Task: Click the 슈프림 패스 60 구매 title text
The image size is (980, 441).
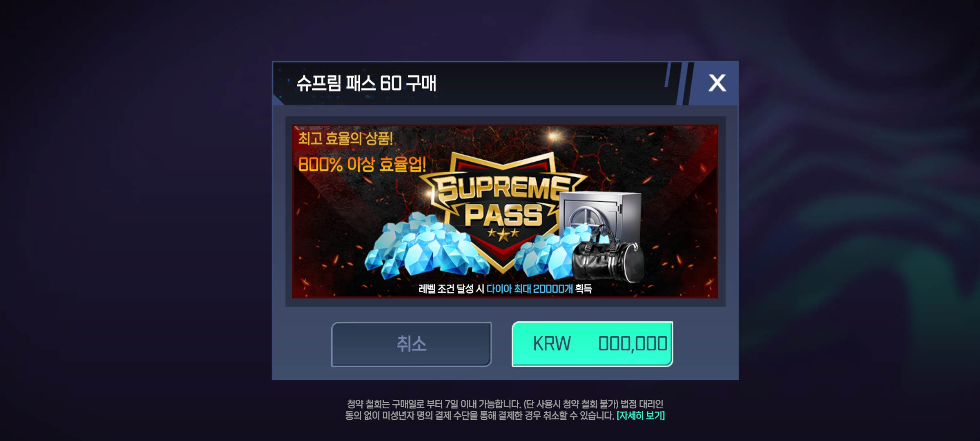Action: 366,83
